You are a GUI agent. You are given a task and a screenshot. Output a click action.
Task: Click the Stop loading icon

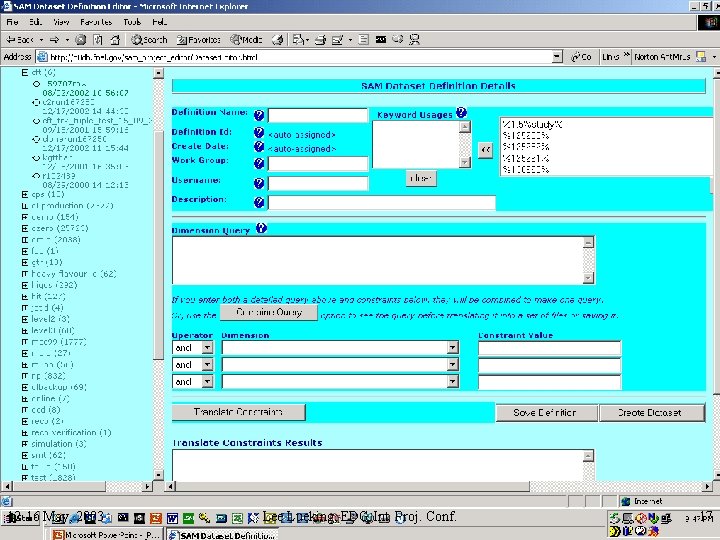pos(80,40)
